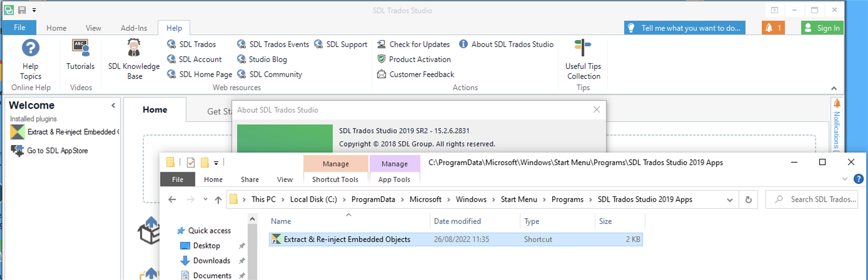Click Tell me what you want to do box
Screen dimensions: 868x280
pyautogui.click(x=685, y=28)
